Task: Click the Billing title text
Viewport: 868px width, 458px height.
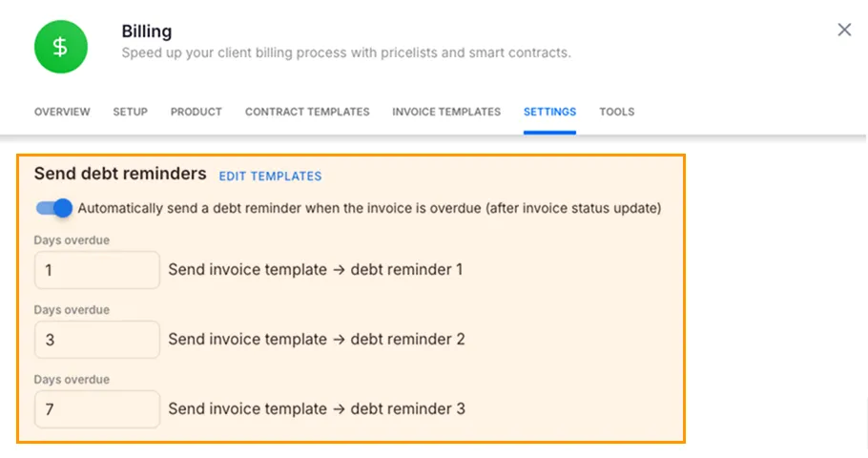Action: point(147,32)
